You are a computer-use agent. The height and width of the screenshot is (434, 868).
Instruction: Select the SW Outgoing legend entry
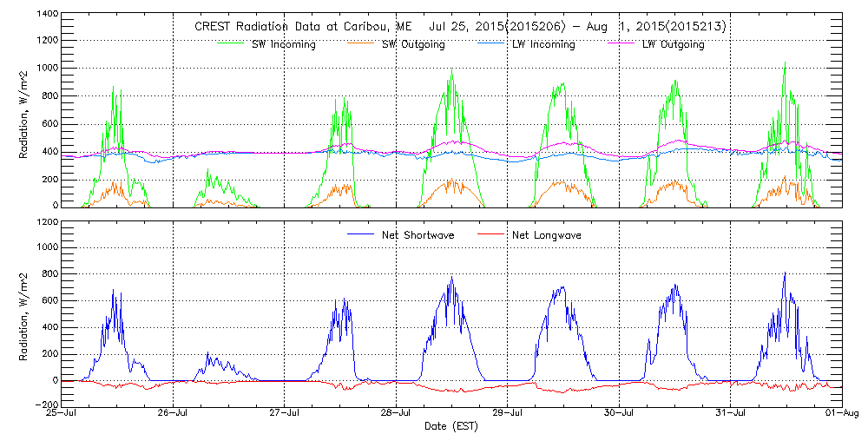[x=414, y=44]
